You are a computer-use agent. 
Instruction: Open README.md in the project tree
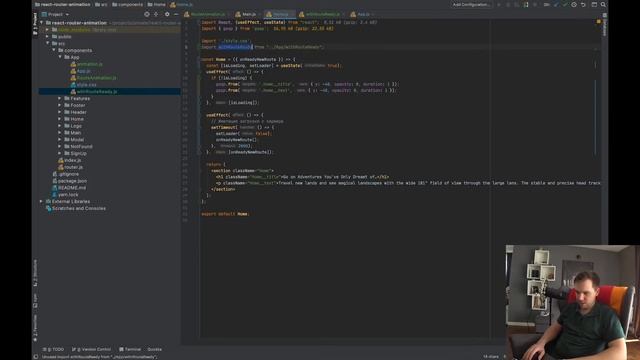(x=69, y=188)
